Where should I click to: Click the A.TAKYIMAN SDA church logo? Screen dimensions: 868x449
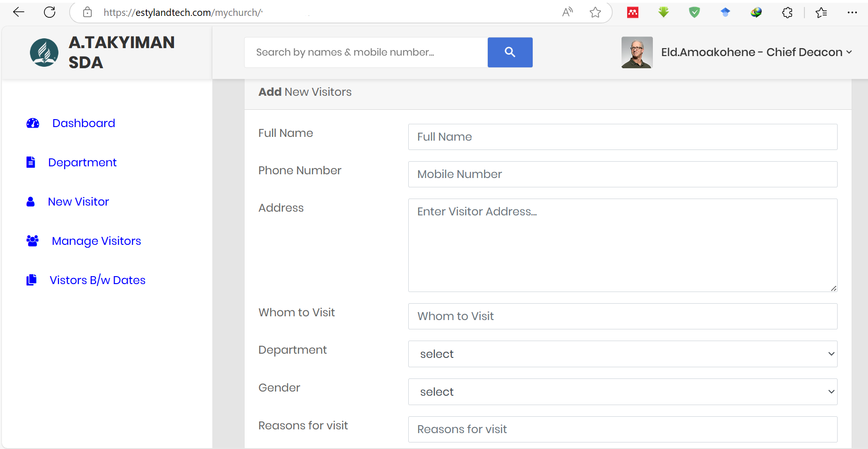click(x=44, y=52)
